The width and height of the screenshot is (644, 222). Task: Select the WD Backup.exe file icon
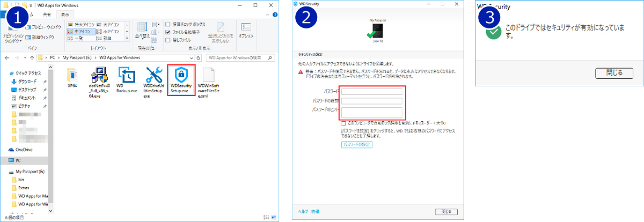[x=127, y=75]
